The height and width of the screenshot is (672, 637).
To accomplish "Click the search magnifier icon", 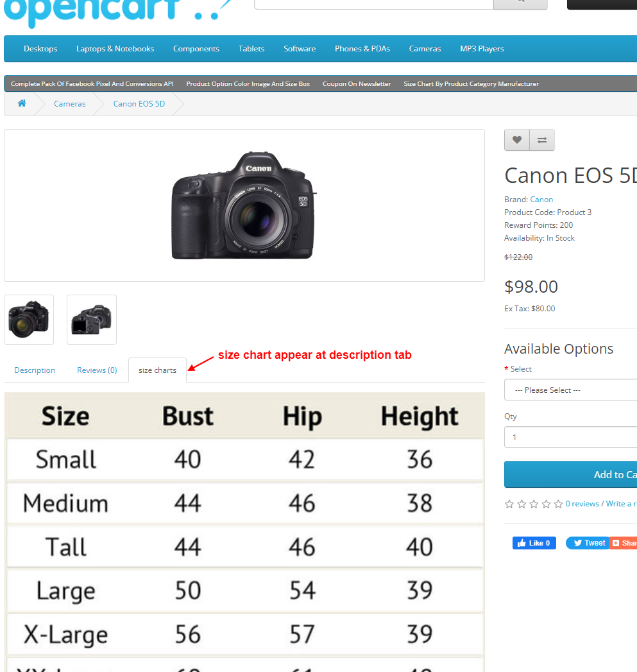I will (x=520, y=3).
